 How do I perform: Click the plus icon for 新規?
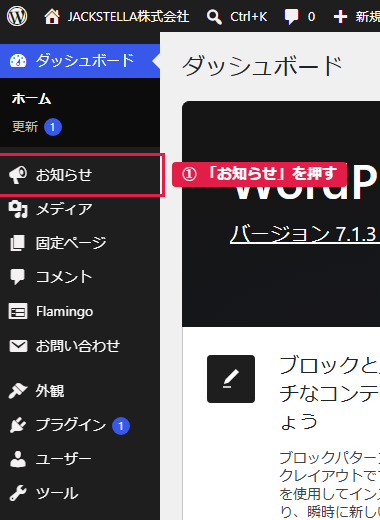click(340, 17)
